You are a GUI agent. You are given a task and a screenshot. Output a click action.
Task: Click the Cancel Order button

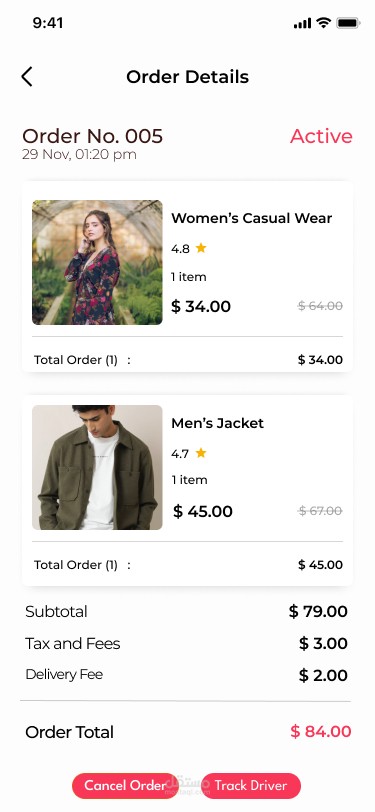[x=124, y=785]
